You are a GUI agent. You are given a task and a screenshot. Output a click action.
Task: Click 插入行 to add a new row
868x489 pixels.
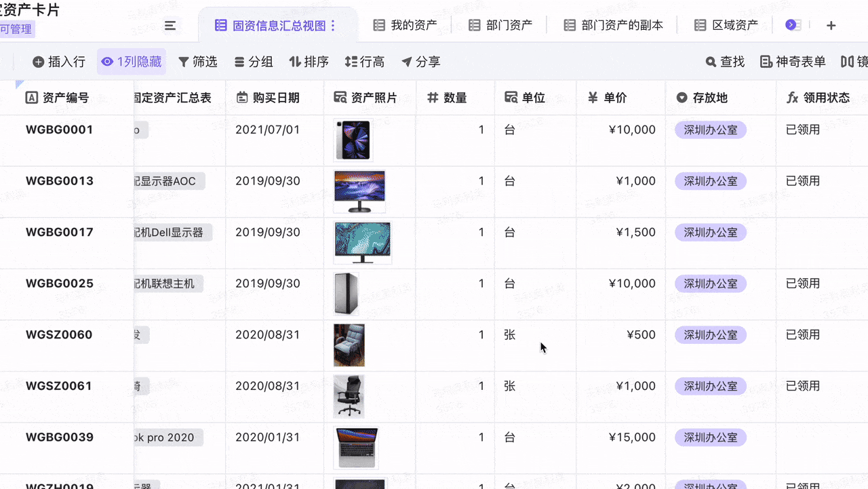pos(59,61)
